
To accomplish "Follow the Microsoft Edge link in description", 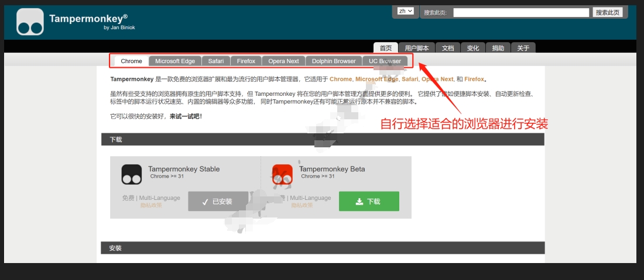I will click(x=376, y=79).
